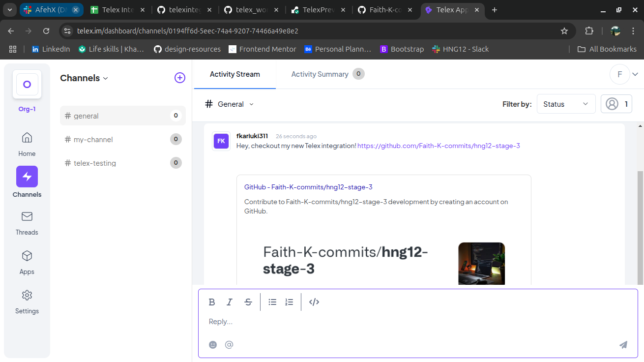
Task: Open Chrome three-dot menu
Action: click(633, 31)
